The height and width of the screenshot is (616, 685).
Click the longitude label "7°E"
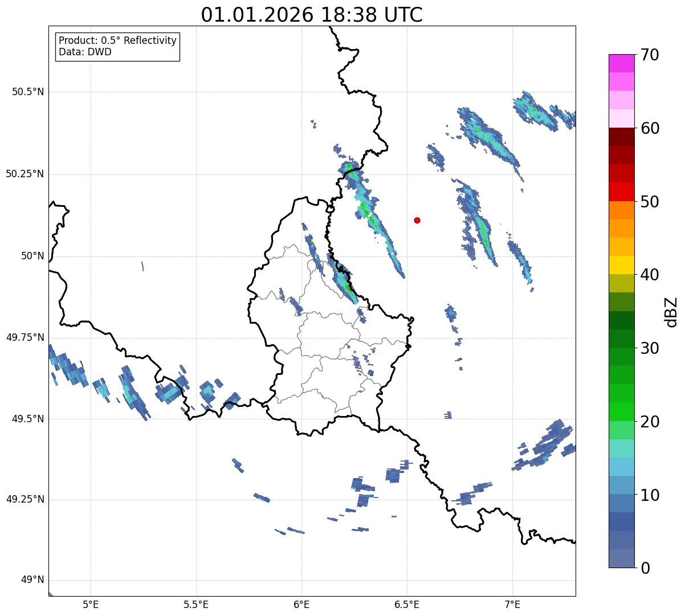pos(512,604)
